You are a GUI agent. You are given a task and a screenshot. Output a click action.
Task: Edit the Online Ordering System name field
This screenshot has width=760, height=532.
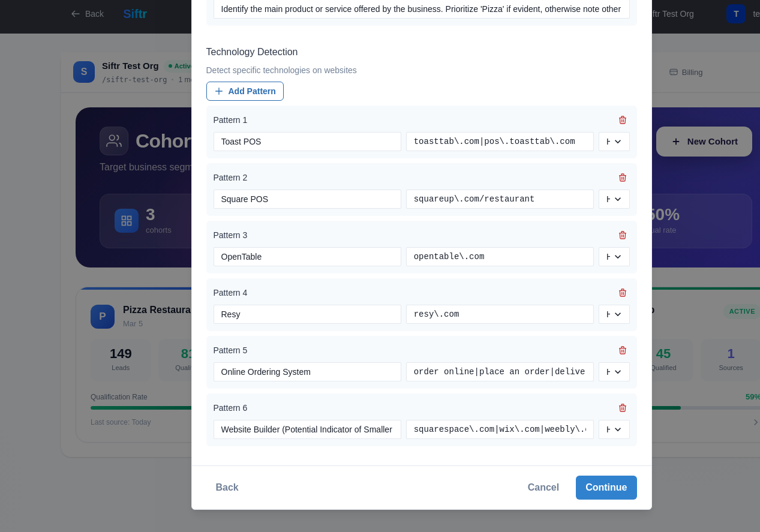coord(307,372)
